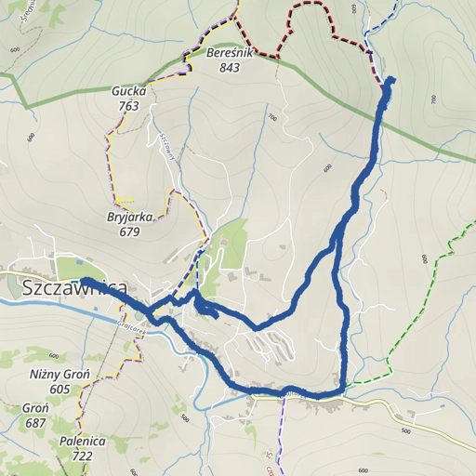Viewport: 476px width, 476px height.
Task: Click the Gucka 763 peak label
Action: 128,99
